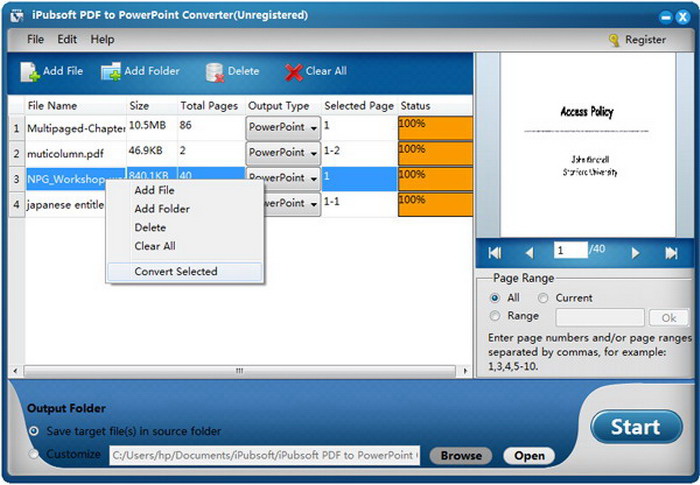
Task: Click the left scroll arrow of file list
Action: 16,371
